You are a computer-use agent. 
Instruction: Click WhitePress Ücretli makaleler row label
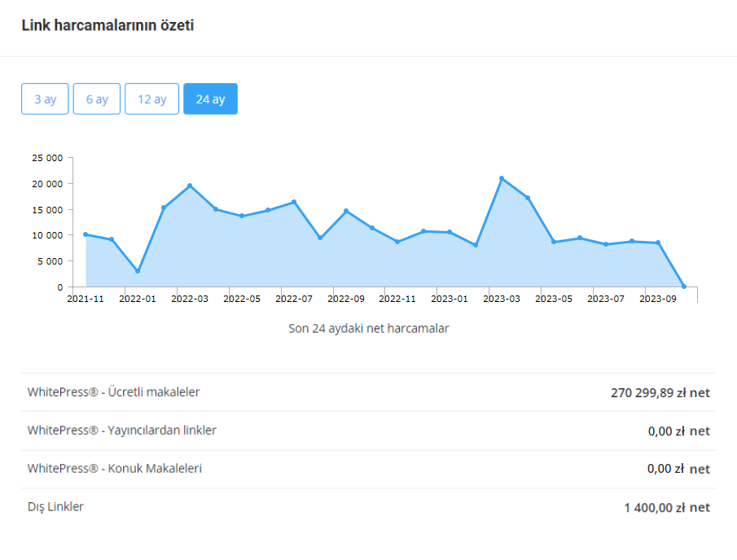(x=113, y=392)
